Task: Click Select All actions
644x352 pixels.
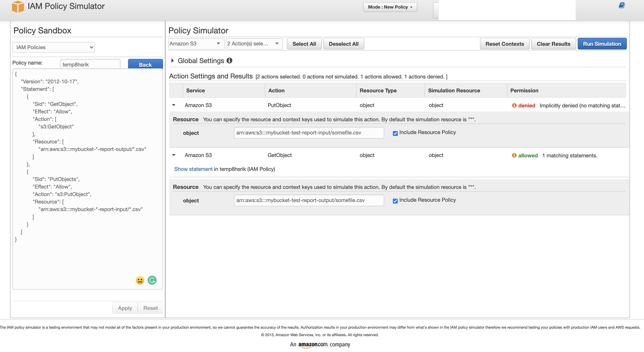Action: pyautogui.click(x=304, y=44)
